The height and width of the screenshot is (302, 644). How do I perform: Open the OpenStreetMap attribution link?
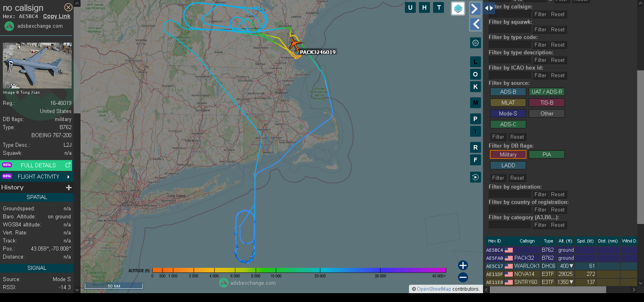tap(434, 289)
